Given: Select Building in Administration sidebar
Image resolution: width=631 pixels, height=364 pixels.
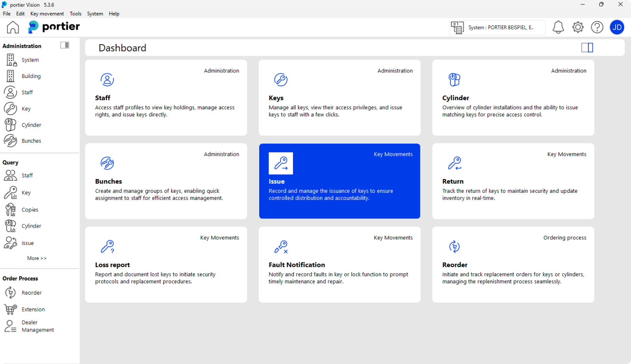Looking at the screenshot, I should pos(31,76).
